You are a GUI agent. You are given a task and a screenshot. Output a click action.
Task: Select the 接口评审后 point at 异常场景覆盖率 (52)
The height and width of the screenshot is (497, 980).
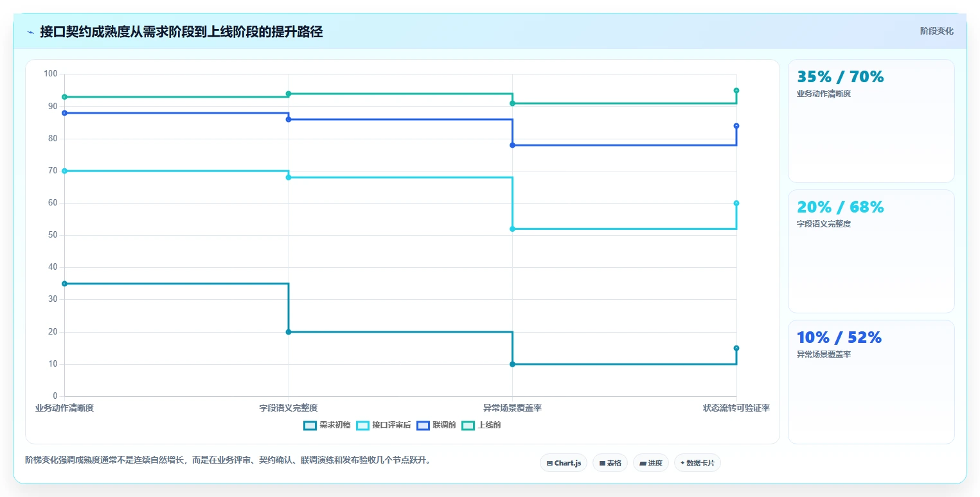coord(512,229)
